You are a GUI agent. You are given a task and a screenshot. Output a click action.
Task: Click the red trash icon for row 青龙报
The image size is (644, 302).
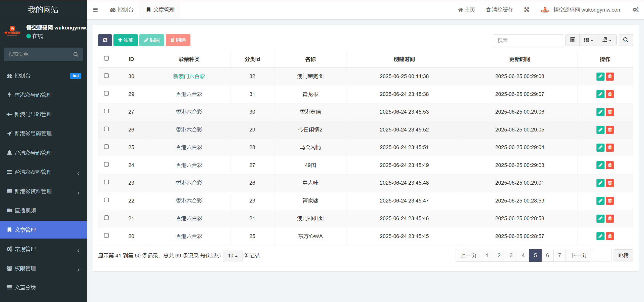[610, 94]
